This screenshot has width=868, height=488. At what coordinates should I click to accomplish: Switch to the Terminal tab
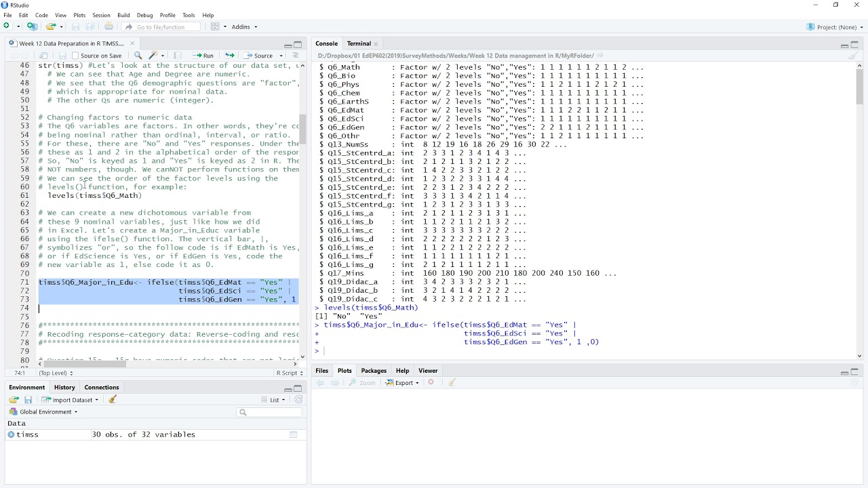pos(359,43)
